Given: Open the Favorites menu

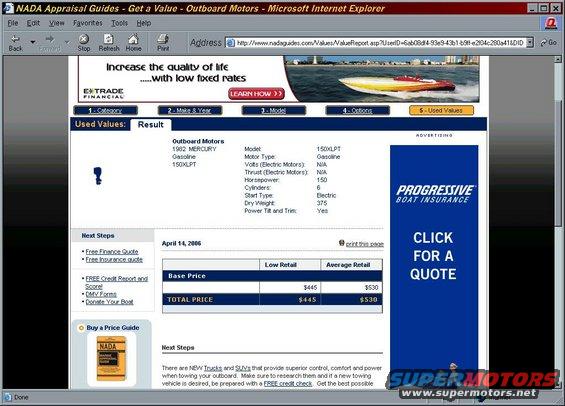Looking at the screenshot, I should coord(88,23).
